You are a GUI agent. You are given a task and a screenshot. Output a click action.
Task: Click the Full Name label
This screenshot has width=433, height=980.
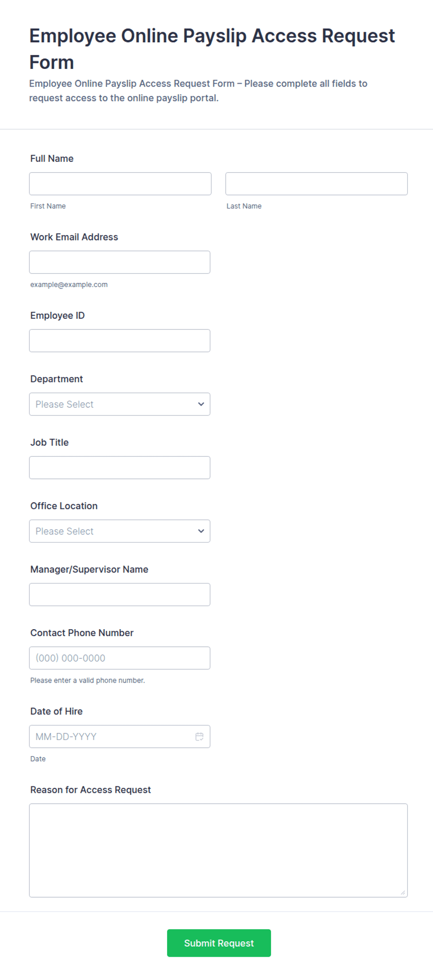(x=52, y=159)
